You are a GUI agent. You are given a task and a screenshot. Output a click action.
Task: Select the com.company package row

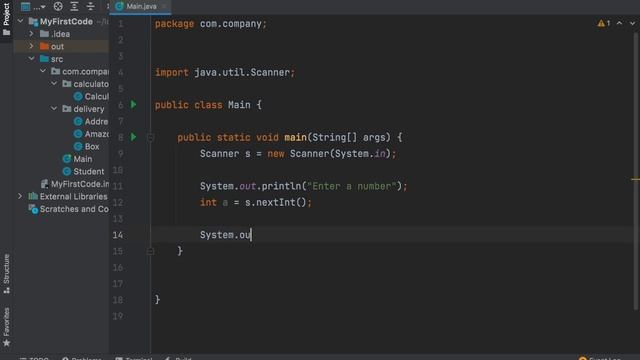[x=61, y=71]
